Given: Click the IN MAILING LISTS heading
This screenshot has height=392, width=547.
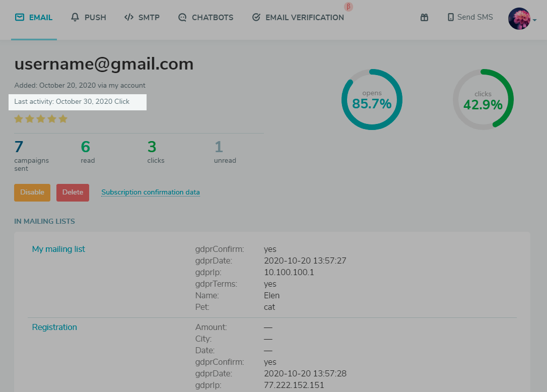Looking at the screenshot, I should (x=45, y=221).
